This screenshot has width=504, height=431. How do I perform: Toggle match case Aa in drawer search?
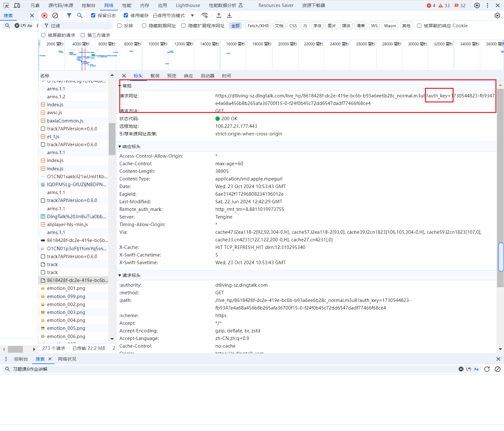(x=476, y=369)
